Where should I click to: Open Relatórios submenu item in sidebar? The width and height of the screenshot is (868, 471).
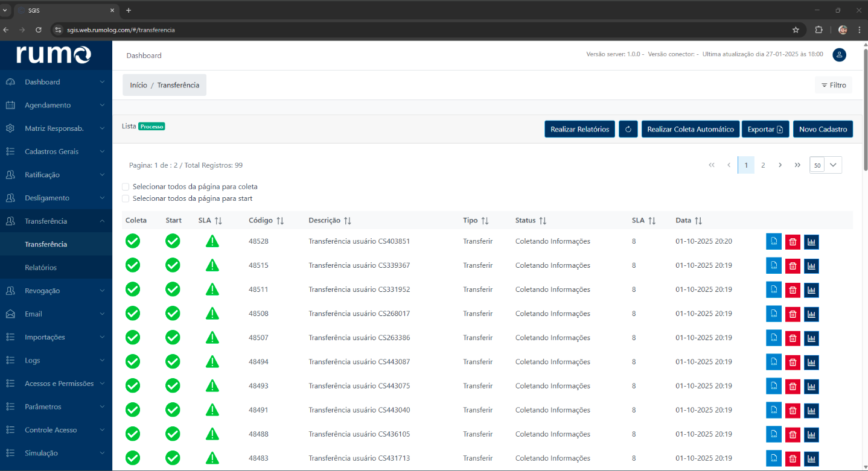pos(40,268)
